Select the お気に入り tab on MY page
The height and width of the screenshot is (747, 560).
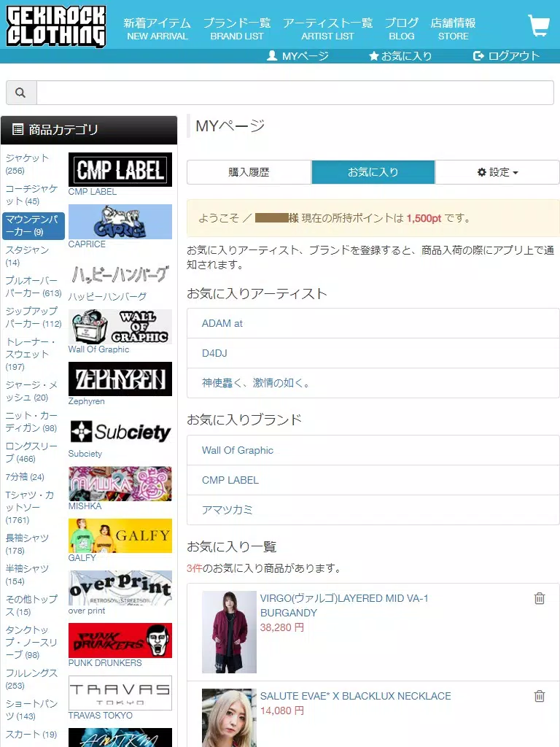(x=373, y=172)
